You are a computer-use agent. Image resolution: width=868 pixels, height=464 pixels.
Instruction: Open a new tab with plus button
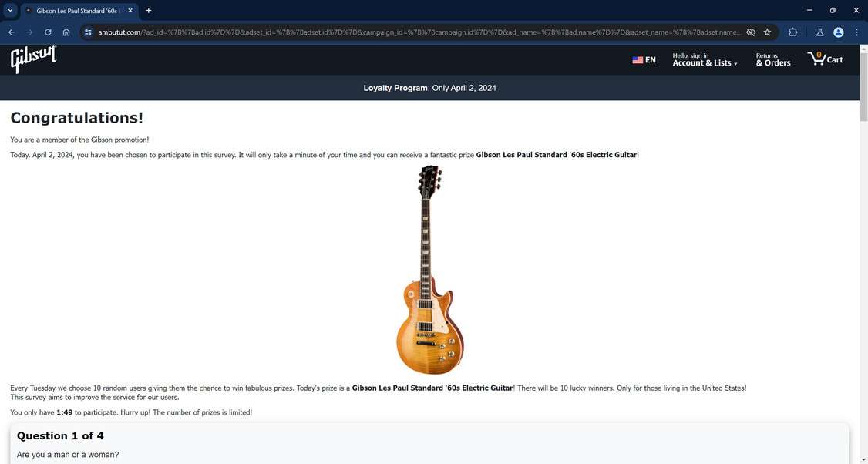[x=148, y=11]
